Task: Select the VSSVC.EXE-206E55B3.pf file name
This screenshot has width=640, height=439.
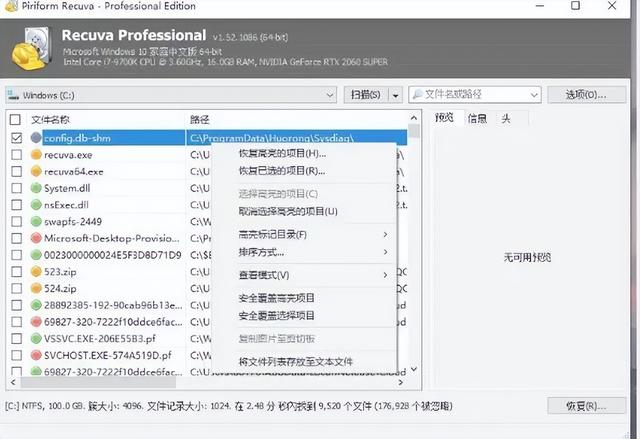Action: 100,339
